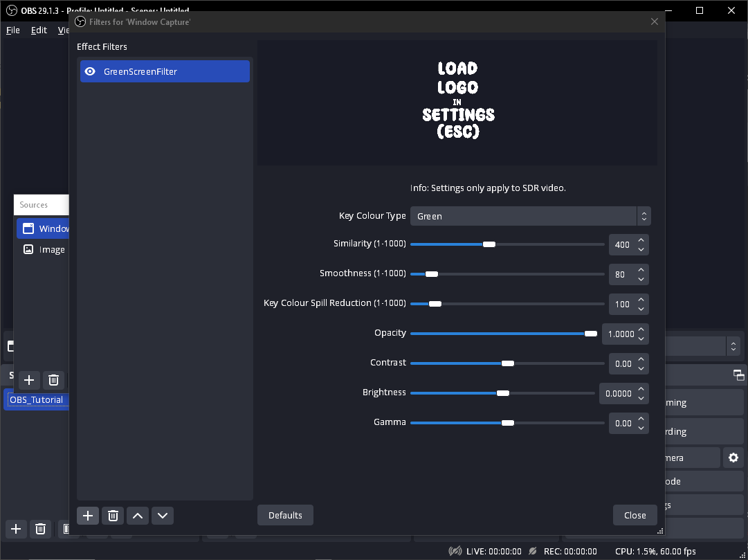Image resolution: width=748 pixels, height=560 pixels.
Task: Open the File menu
Action: click(13, 30)
